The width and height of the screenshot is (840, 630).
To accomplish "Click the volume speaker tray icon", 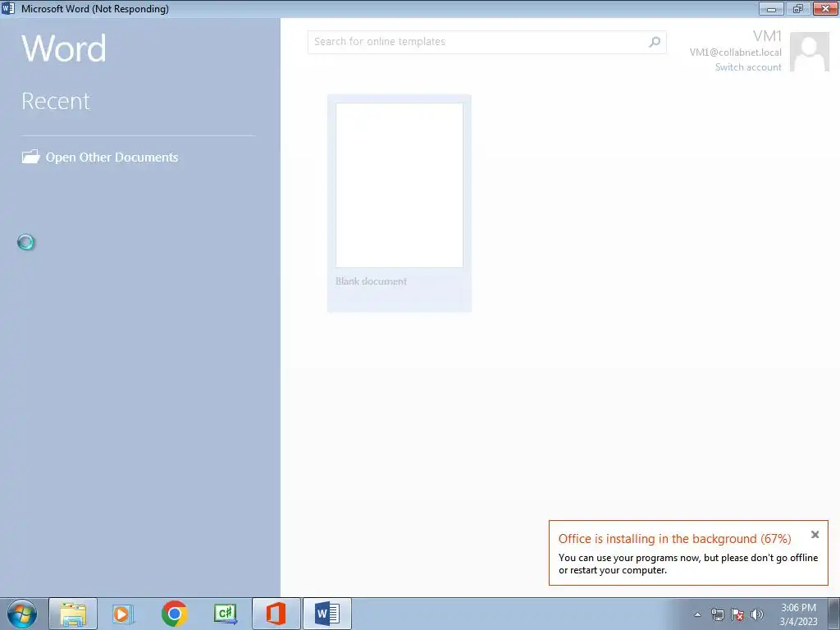I will point(756,614).
